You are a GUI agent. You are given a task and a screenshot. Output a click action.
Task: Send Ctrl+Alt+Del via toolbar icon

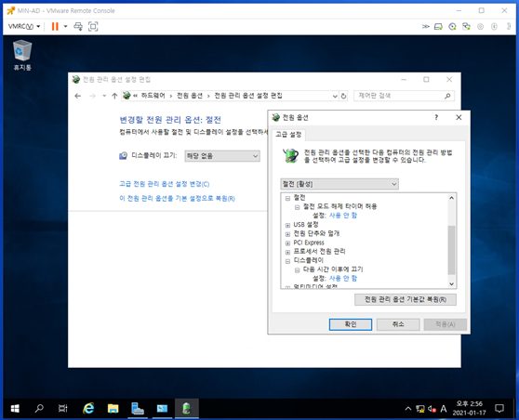coord(78,26)
